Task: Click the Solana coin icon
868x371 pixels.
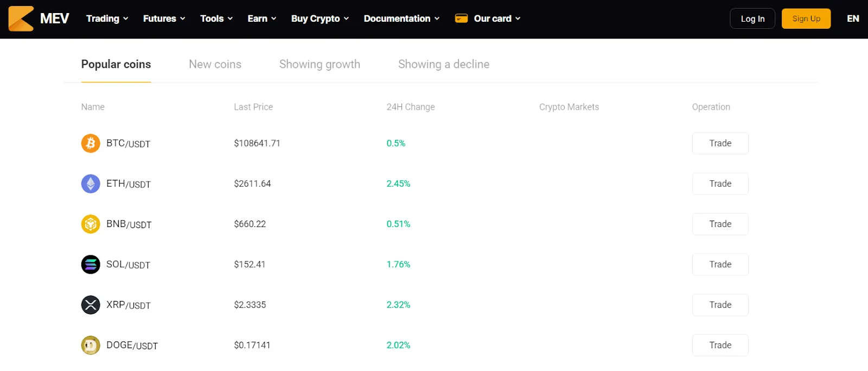Action: pos(91,265)
